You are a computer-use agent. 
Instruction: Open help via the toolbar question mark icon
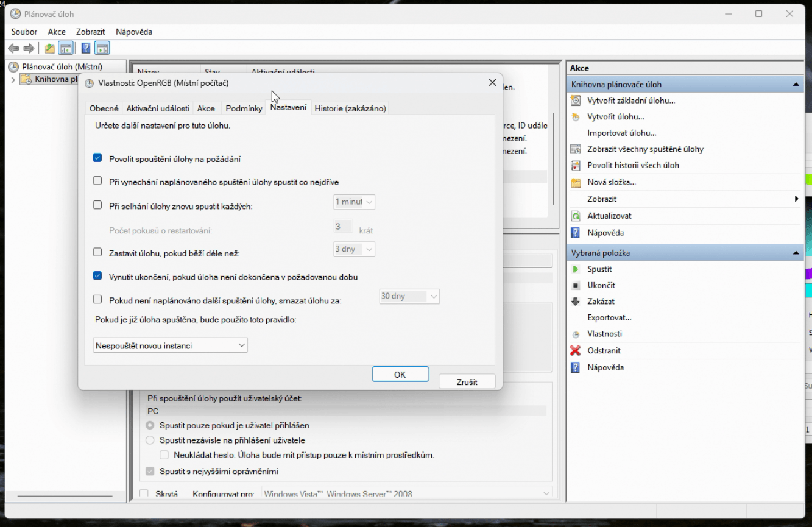click(86, 49)
